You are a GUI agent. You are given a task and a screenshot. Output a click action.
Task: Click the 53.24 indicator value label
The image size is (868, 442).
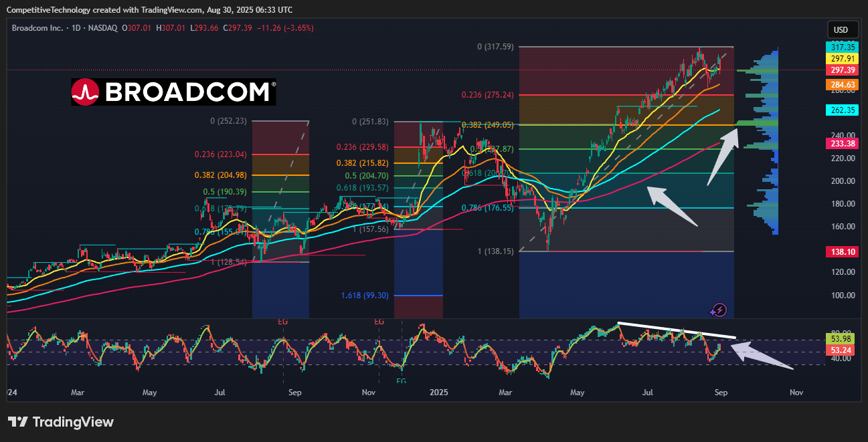point(841,348)
